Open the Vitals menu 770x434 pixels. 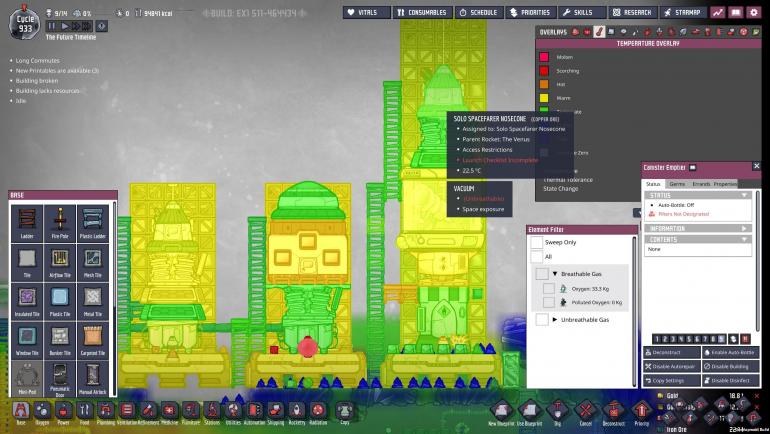(x=366, y=12)
